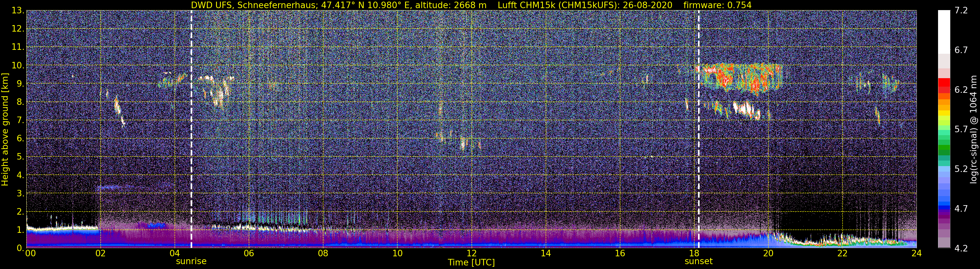Click the '8.' height axis tick label
This screenshot has width=980, height=269.
click(20, 102)
